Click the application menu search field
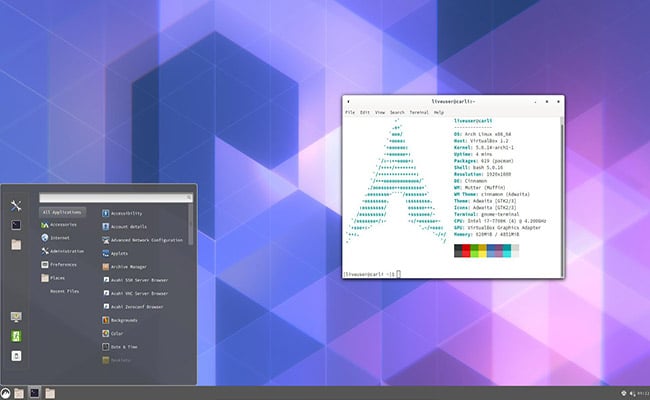Screen dimensions: 650x400 [116, 197]
